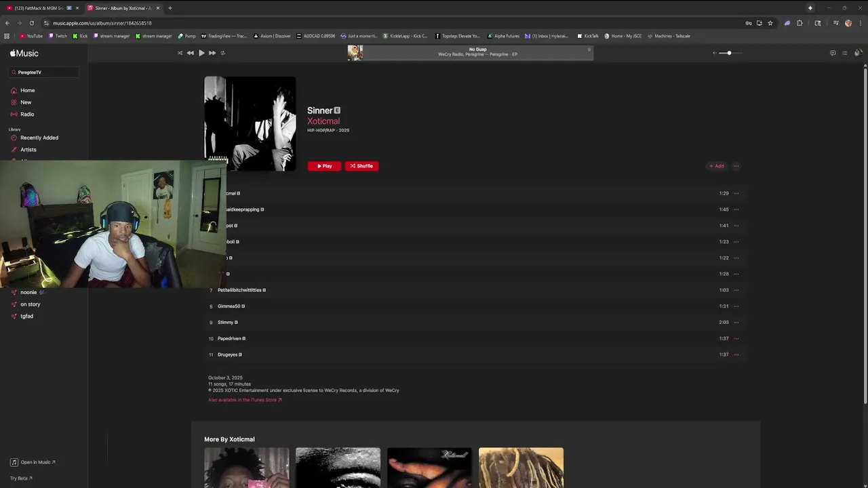
Task: Bookmark this page with the star
Action: point(770,23)
